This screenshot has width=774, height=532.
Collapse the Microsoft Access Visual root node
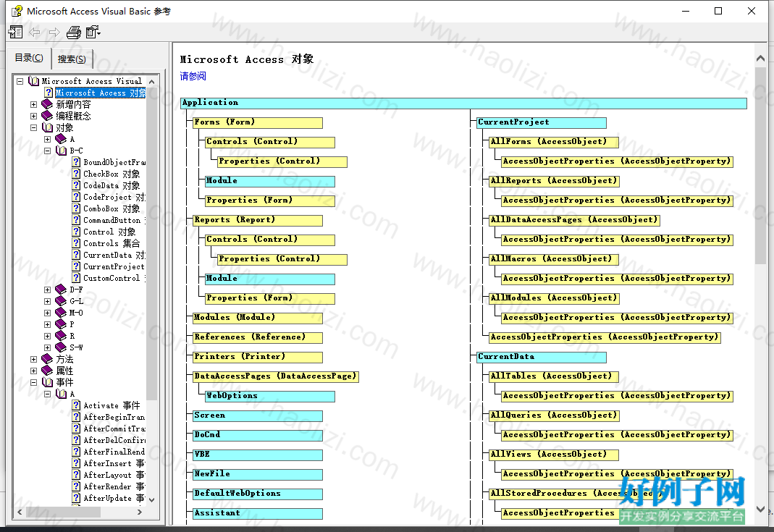20,81
